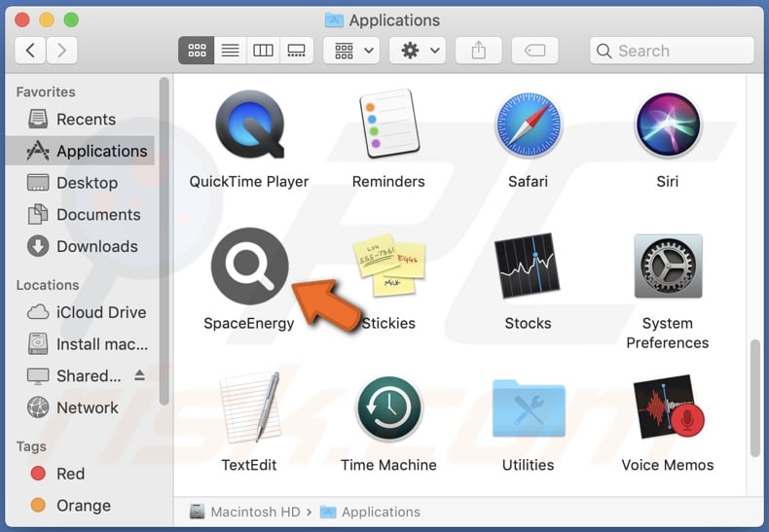Click the Edit Tags toolbar button

coord(534,50)
